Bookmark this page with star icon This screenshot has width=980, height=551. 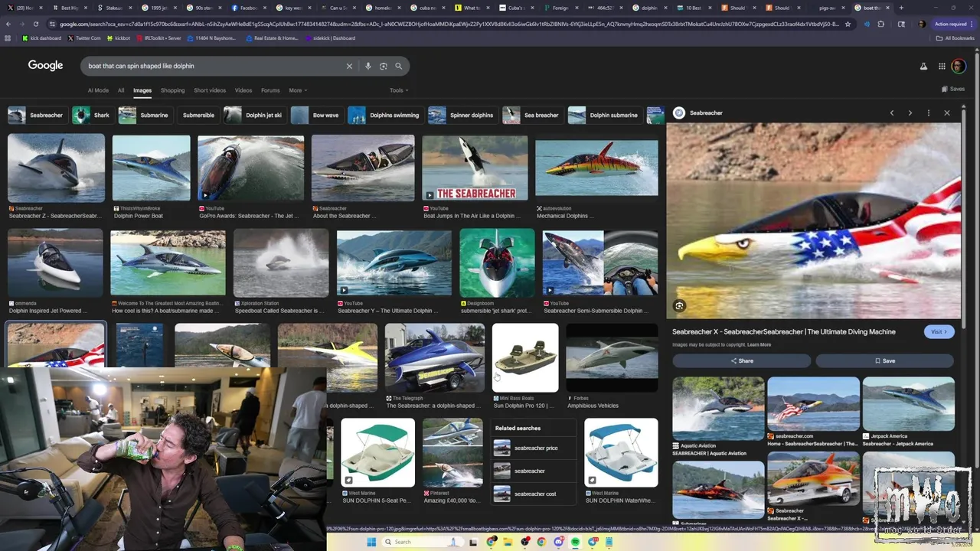pyautogui.click(x=848, y=24)
